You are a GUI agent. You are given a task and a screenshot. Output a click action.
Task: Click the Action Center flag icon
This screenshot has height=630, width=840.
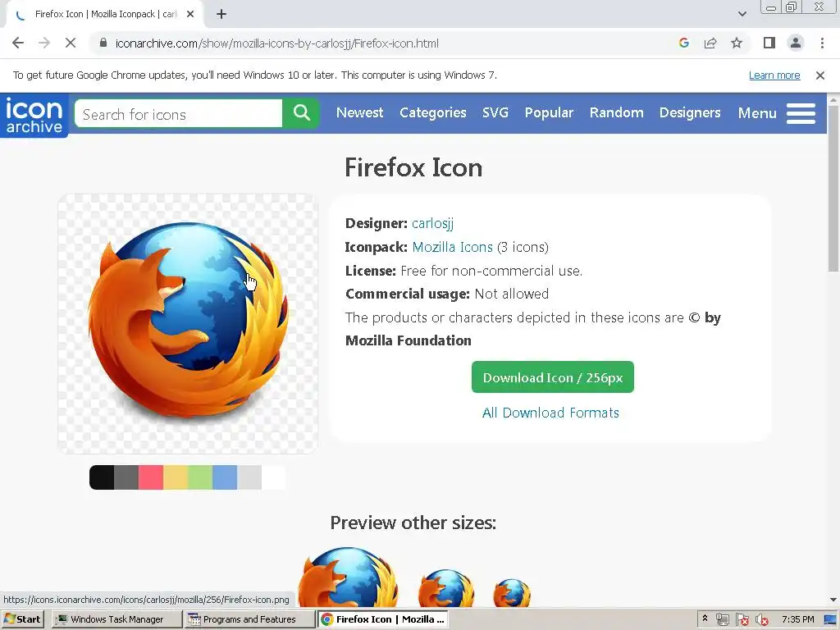pos(742,620)
